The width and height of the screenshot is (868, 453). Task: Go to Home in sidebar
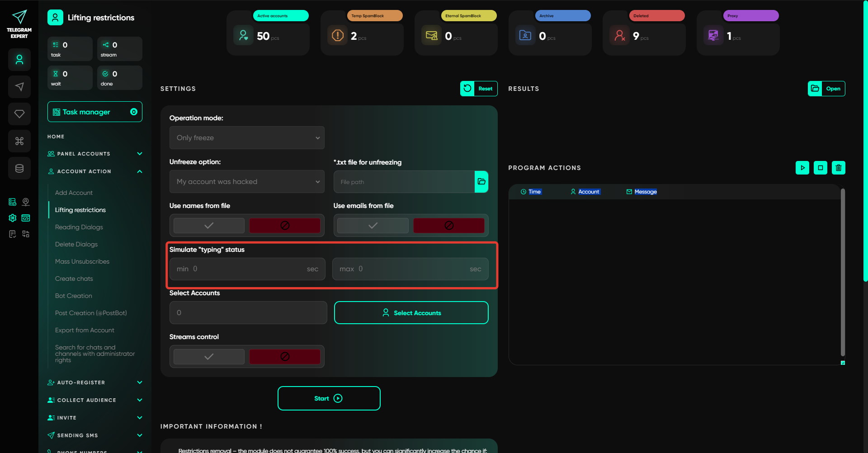pos(56,137)
